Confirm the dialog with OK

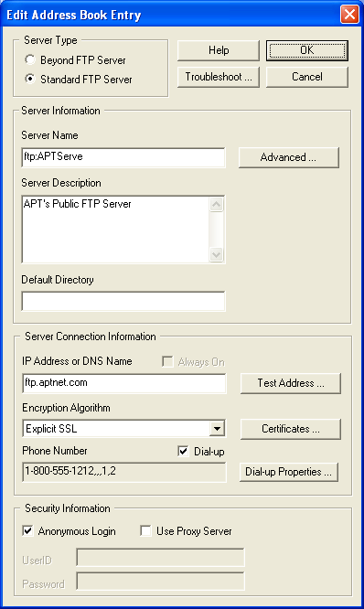coord(307,50)
